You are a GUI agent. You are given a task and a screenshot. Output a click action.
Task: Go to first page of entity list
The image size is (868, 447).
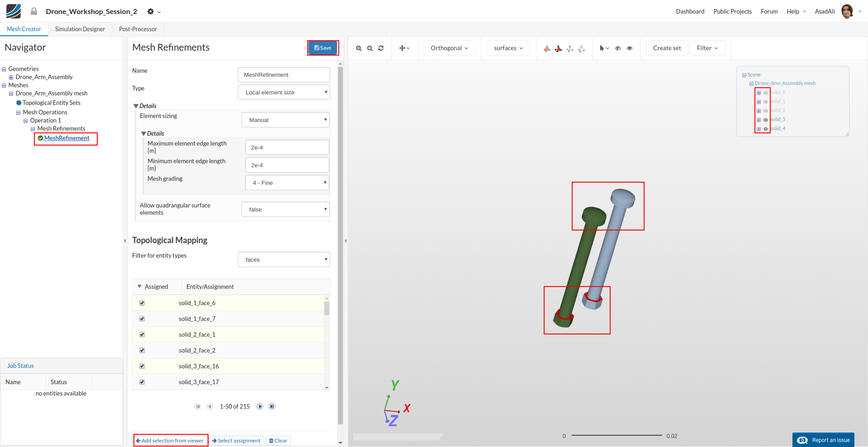[198, 406]
